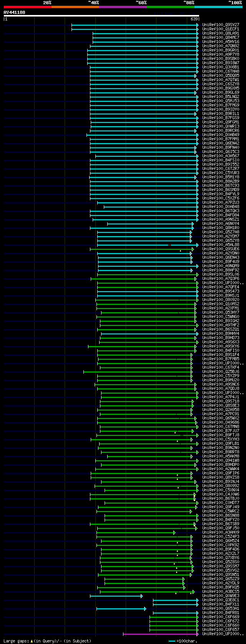Click the =100char. scale legend

tap(183, 641)
